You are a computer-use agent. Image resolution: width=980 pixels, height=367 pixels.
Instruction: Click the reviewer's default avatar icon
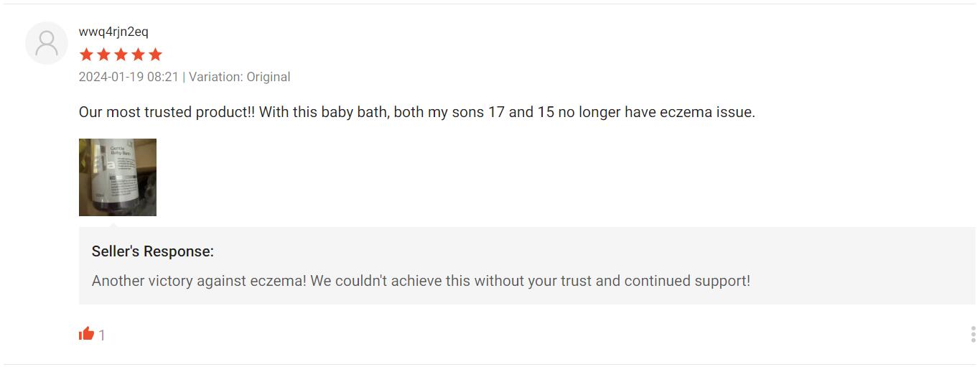click(47, 43)
